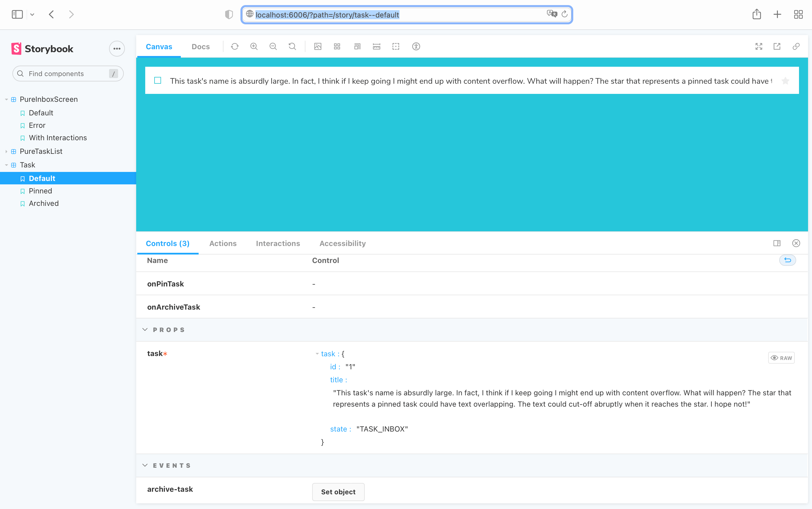Click the grid layout icon in toolbar
The width and height of the screenshot is (812, 509).
(337, 46)
